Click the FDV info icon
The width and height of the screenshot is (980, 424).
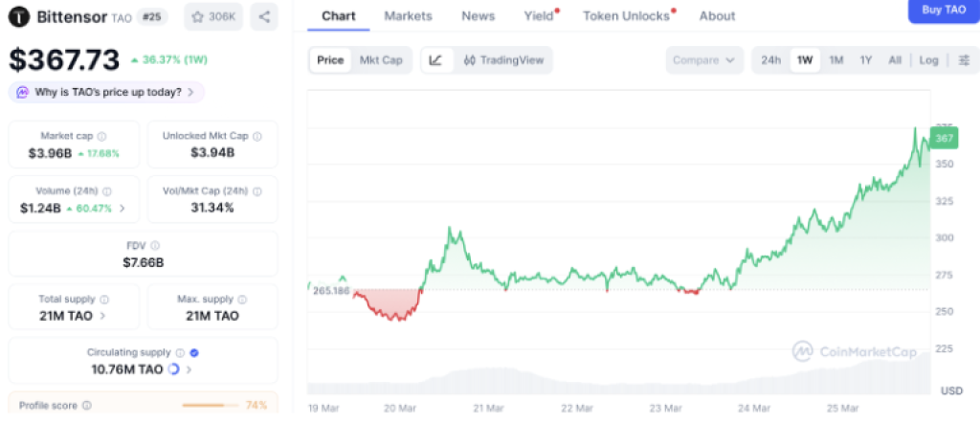[155, 246]
